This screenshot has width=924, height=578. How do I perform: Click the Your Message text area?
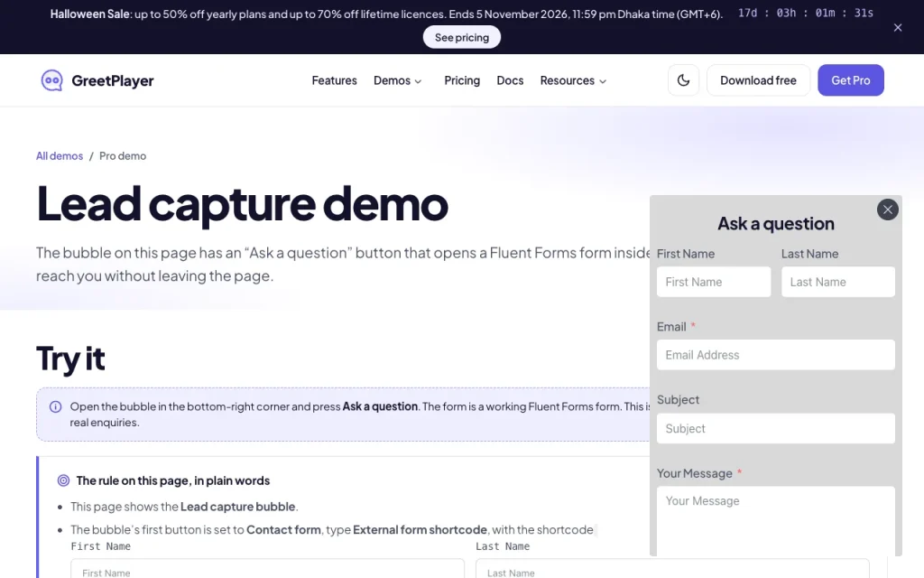point(775,521)
